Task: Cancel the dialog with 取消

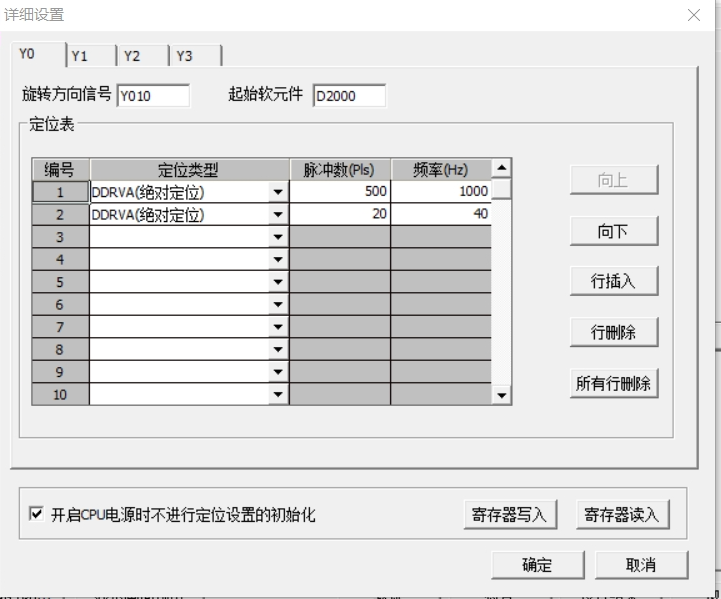Action: click(641, 565)
